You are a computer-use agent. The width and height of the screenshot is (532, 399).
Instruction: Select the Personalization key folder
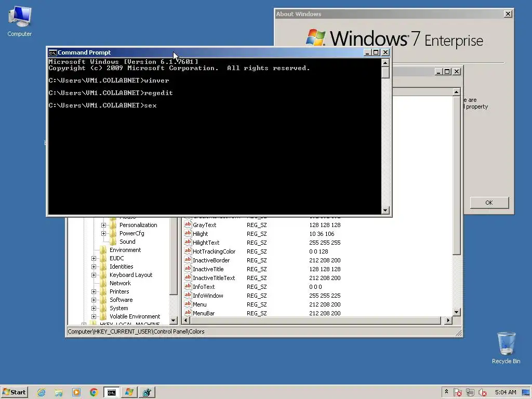113,225
